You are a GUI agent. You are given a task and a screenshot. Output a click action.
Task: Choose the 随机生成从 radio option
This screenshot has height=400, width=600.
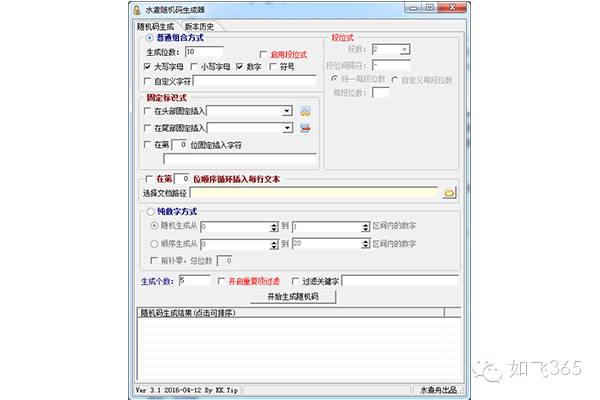pyautogui.click(x=154, y=226)
